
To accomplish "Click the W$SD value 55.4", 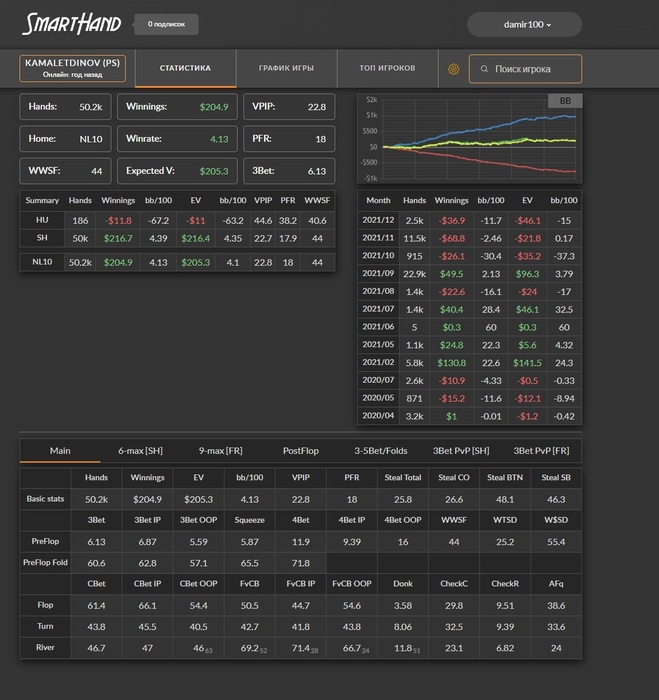I will point(556,542).
